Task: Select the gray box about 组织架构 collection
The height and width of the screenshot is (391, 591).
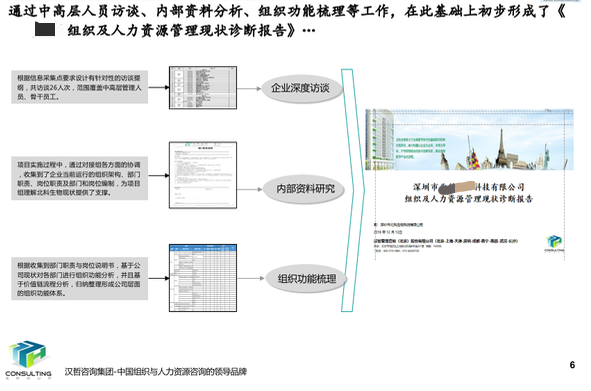Action: (80, 178)
